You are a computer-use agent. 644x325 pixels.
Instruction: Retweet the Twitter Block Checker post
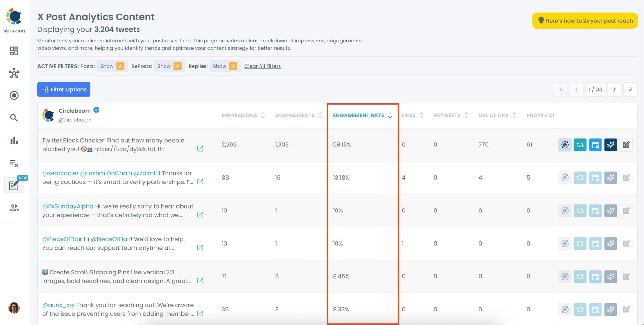tap(580, 144)
